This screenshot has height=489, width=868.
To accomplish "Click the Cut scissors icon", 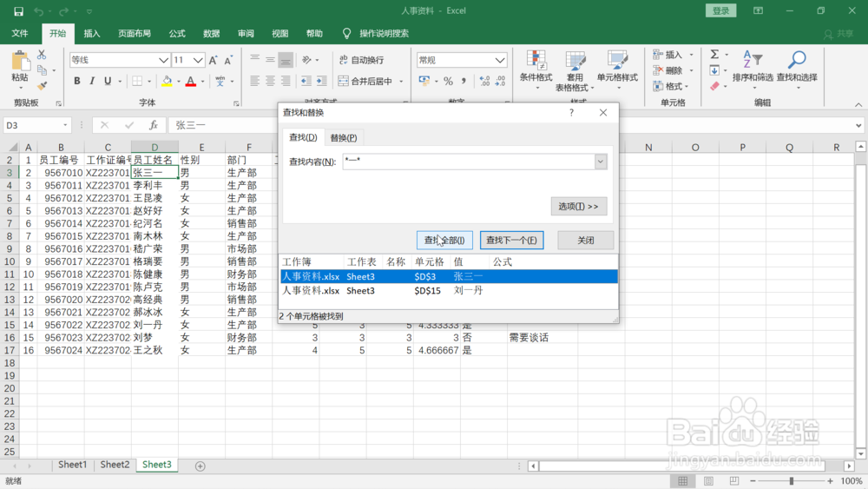I will 42,55.
